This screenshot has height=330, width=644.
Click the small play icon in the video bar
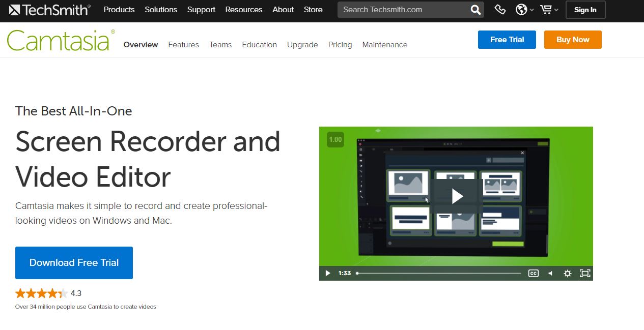[328, 274]
